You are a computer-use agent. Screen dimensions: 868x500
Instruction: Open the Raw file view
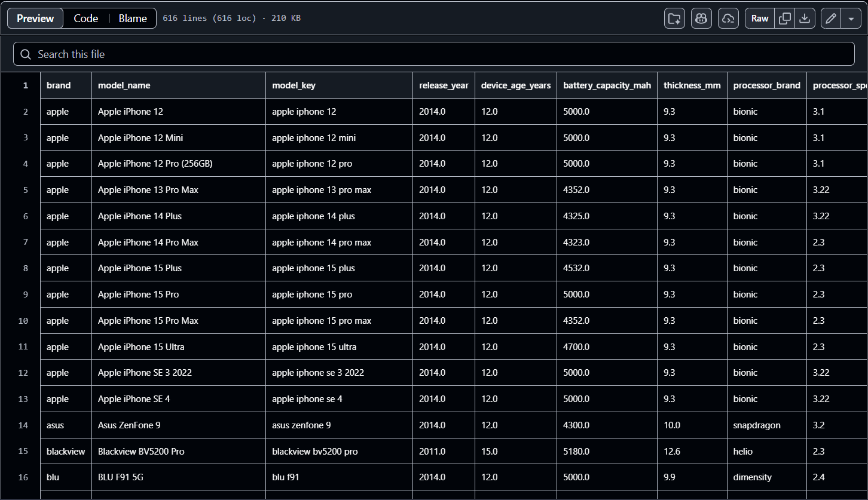click(x=760, y=19)
